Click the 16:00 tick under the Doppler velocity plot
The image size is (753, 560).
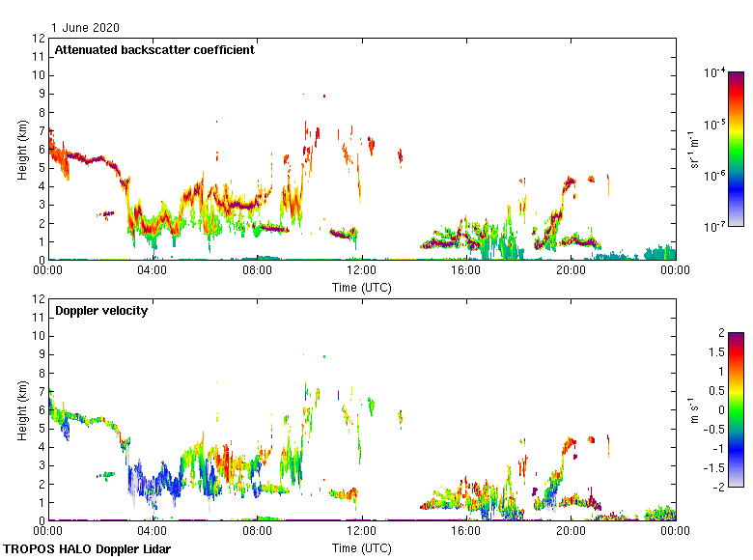pyautogui.click(x=465, y=531)
